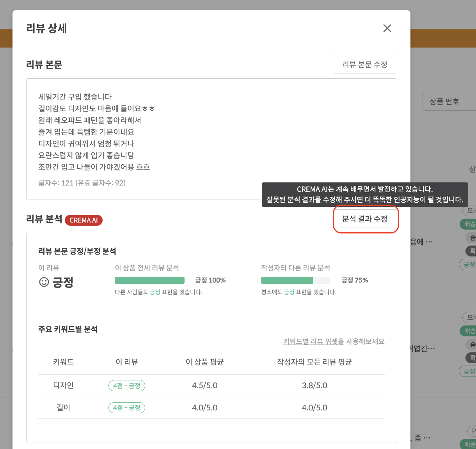Click the dark CREMA AI tooltip message

(x=364, y=194)
